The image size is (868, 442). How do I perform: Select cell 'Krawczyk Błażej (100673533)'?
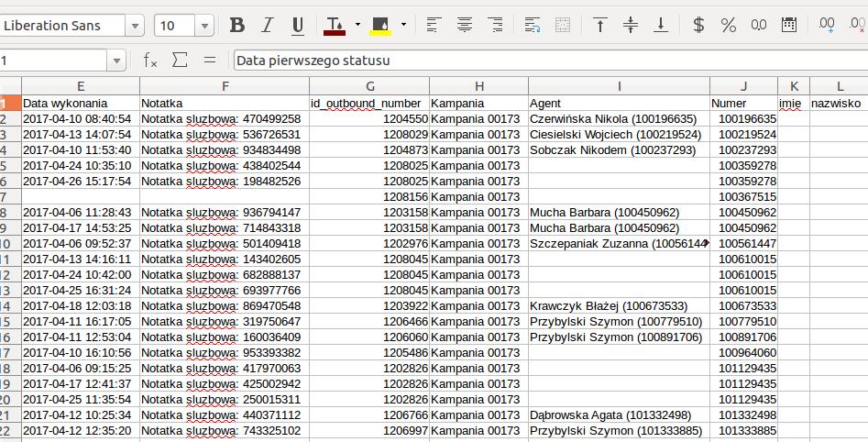pyautogui.click(x=620, y=305)
